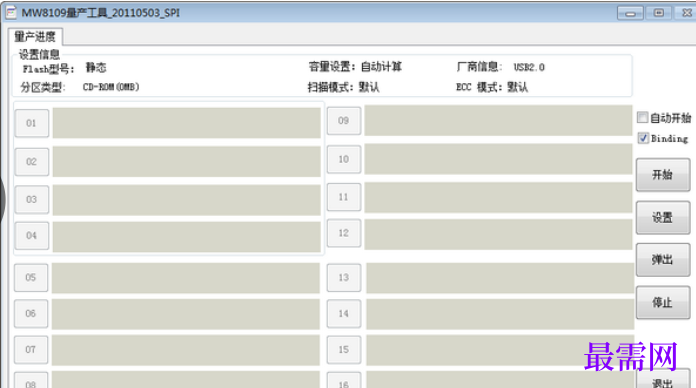Enable the 自动开始 checkbox
Image resolution: width=696 pixels, height=388 pixels.
pos(642,118)
